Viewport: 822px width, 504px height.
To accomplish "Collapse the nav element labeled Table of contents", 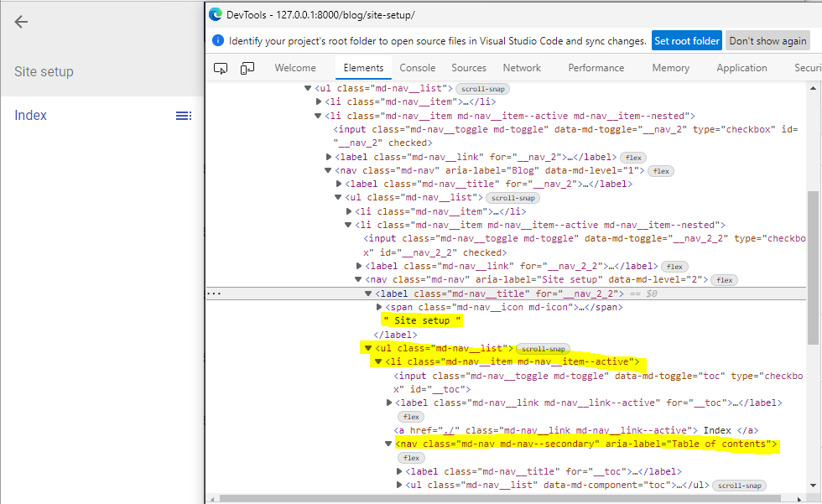I will pyautogui.click(x=388, y=443).
